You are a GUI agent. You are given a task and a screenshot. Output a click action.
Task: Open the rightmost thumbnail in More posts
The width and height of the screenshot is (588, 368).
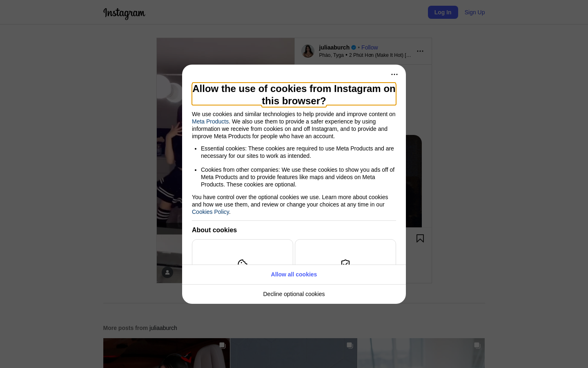pos(421,353)
